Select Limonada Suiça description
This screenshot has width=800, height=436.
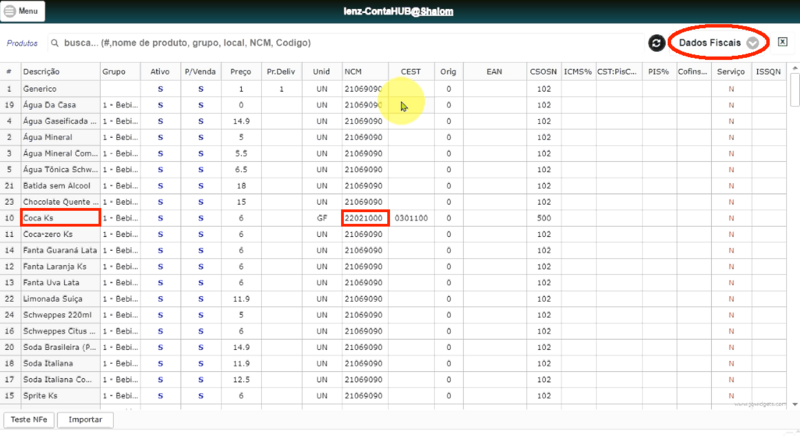click(60, 299)
